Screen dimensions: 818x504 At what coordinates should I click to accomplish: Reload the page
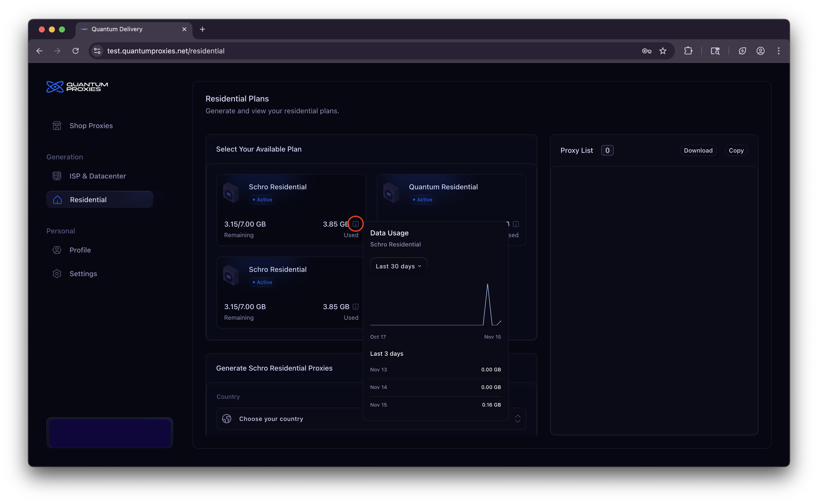(76, 51)
